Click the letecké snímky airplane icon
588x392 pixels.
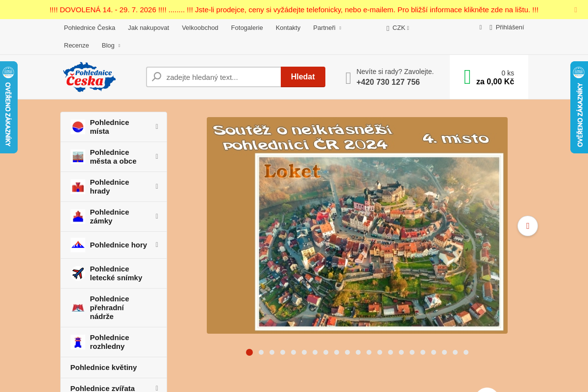78,273
